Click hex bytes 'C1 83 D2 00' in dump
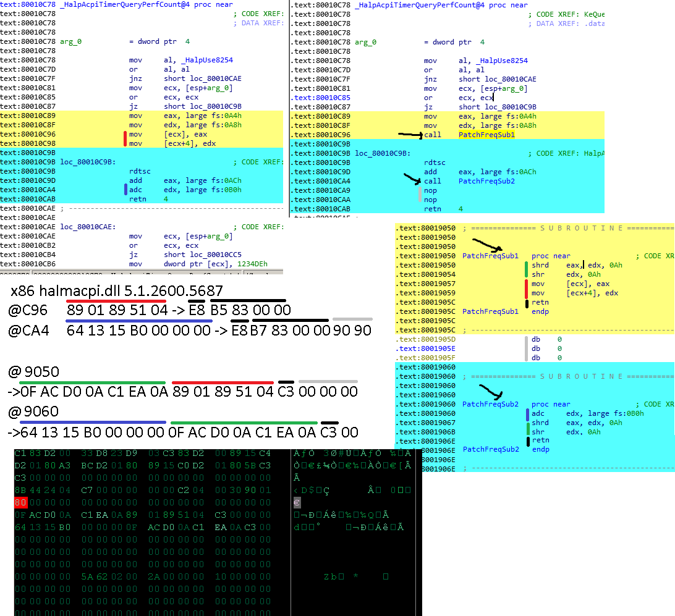 42,453
